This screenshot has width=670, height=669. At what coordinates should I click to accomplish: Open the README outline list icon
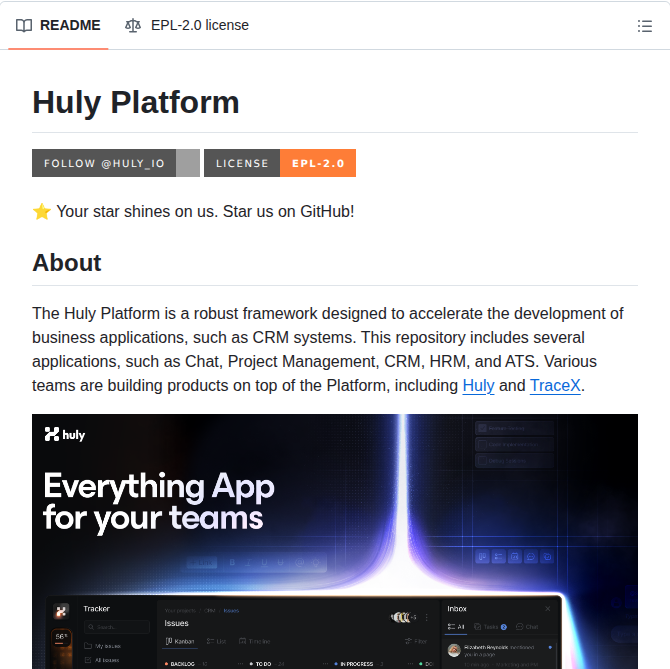click(x=644, y=26)
